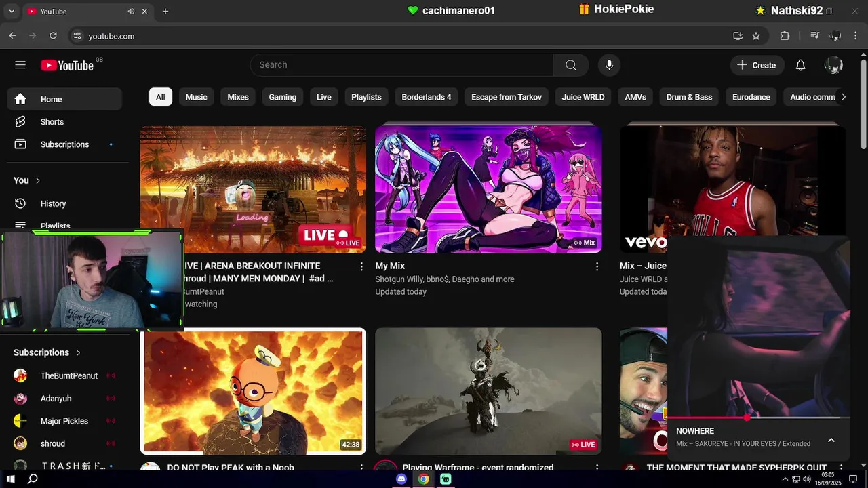Image resolution: width=868 pixels, height=488 pixels.
Task: Open the PEAK video thumbnail showing 42:38
Action: (253, 391)
